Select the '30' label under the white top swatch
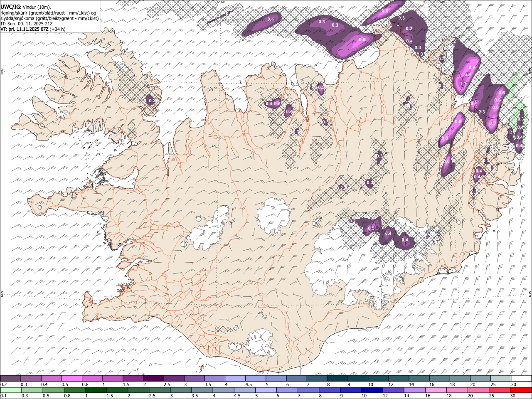 [513, 384]
